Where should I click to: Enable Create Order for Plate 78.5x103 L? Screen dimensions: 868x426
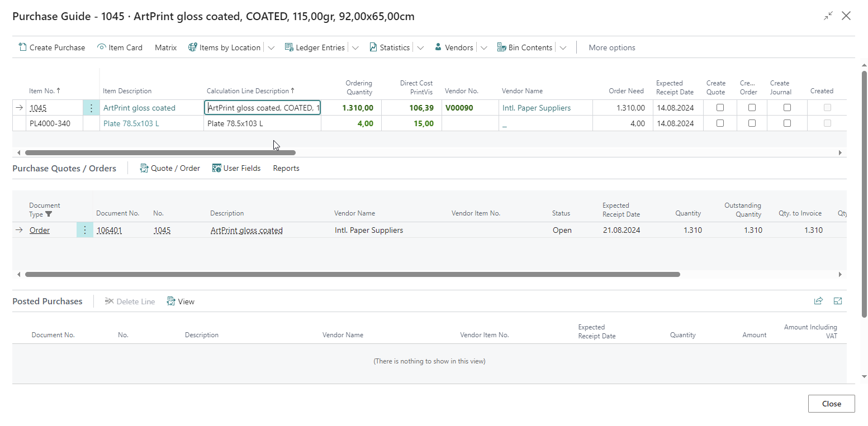752,123
